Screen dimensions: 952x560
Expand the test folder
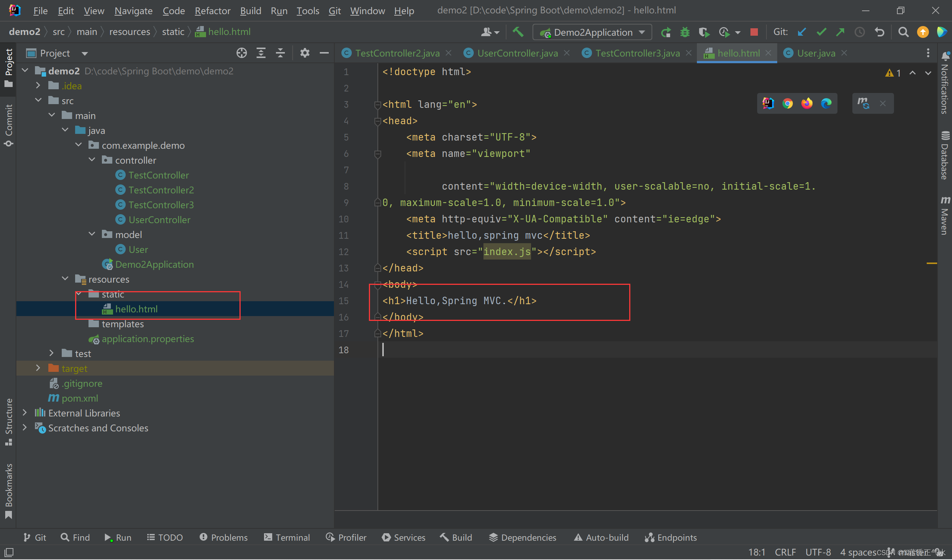[x=51, y=354]
